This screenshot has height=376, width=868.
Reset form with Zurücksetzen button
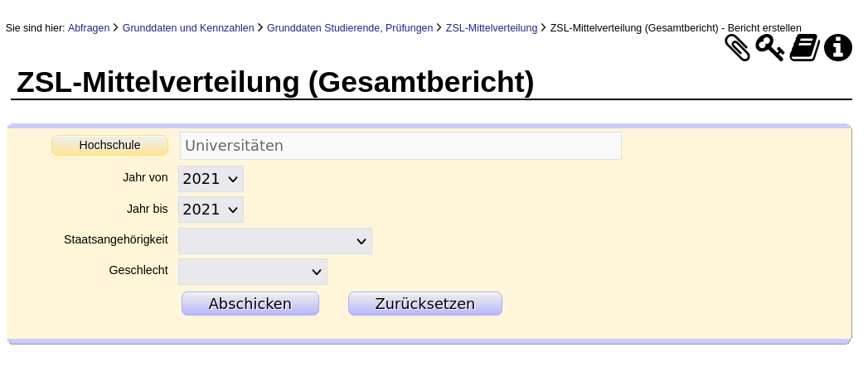click(x=425, y=304)
